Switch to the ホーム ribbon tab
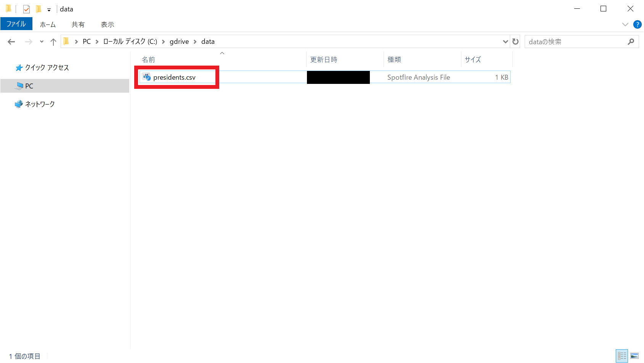This screenshot has width=644, height=363. point(48,24)
